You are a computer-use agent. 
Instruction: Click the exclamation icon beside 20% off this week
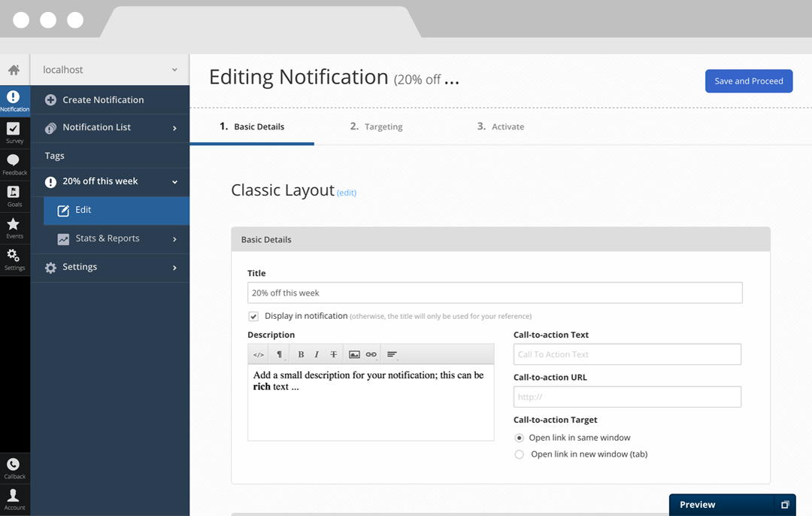click(x=50, y=182)
